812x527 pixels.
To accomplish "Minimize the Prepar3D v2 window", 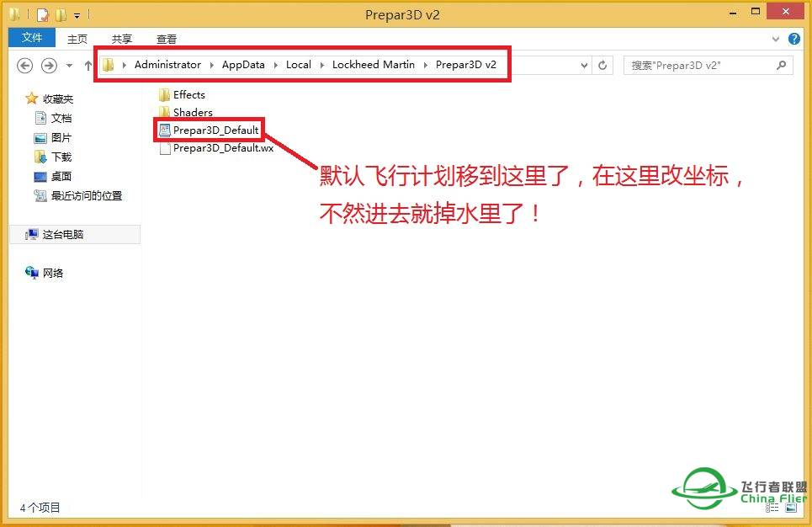I will point(733,13).
